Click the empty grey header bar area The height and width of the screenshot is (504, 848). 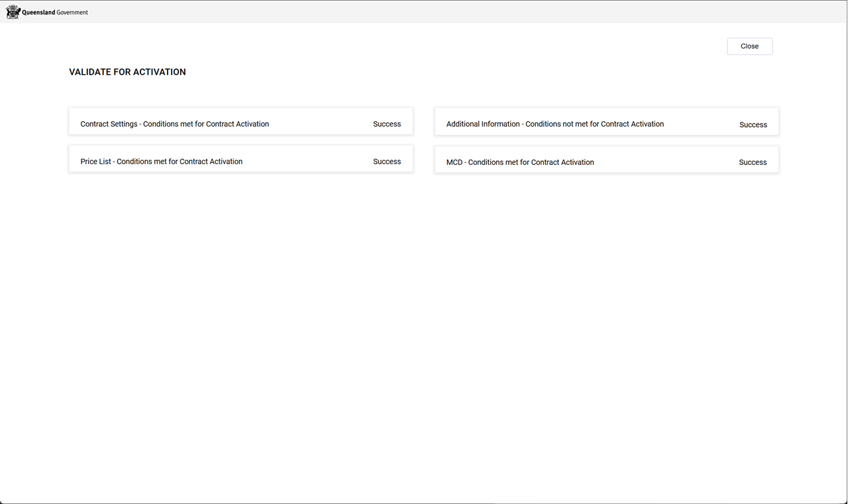[x=464, y=12]
